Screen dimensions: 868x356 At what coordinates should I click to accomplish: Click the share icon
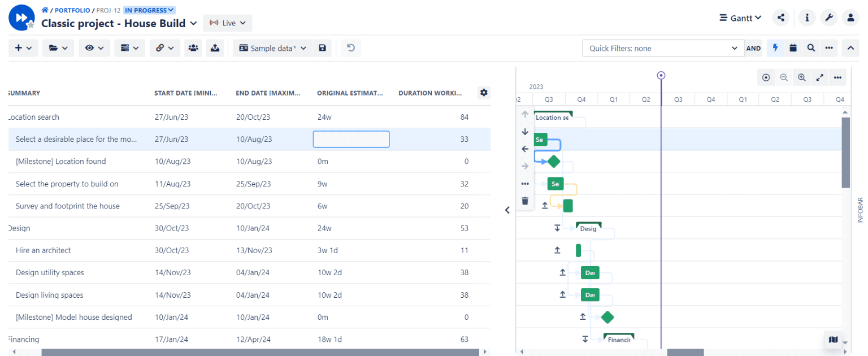click(780, 18)
